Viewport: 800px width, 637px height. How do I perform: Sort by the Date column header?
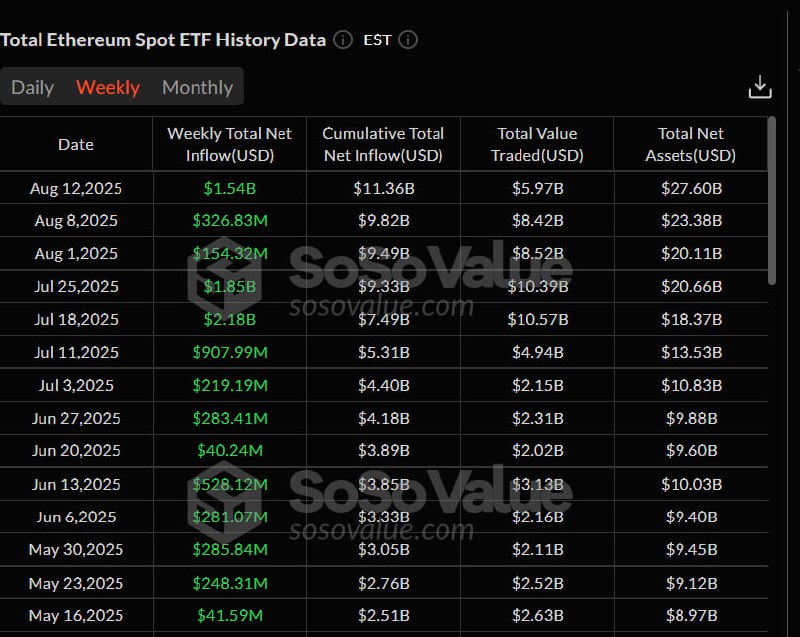pos(76,144)
